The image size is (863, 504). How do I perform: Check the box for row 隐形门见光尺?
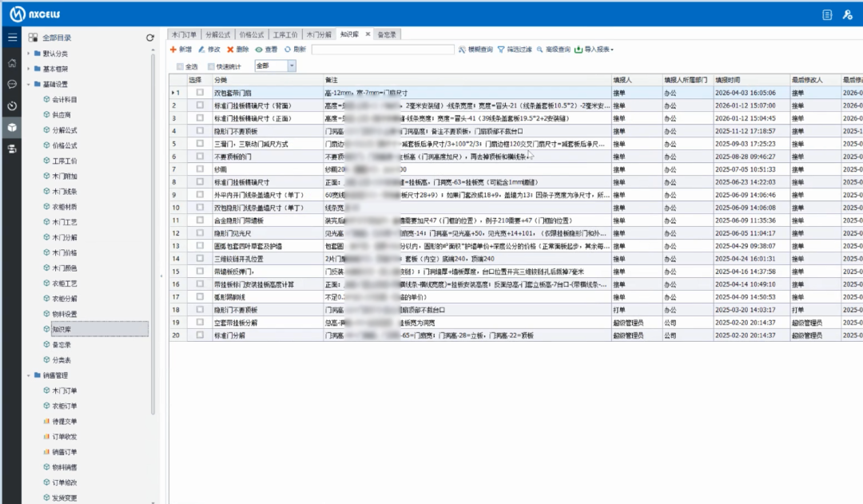coord(200,232)
